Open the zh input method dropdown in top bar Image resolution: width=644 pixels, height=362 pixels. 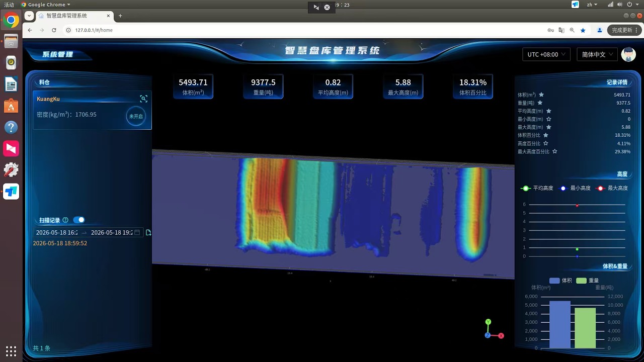592,5
